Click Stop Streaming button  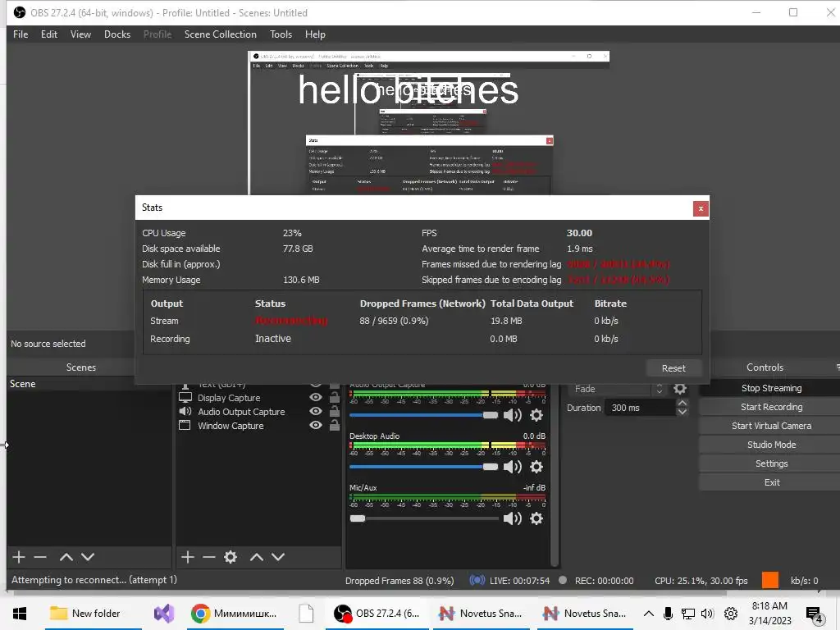[771, 388]
